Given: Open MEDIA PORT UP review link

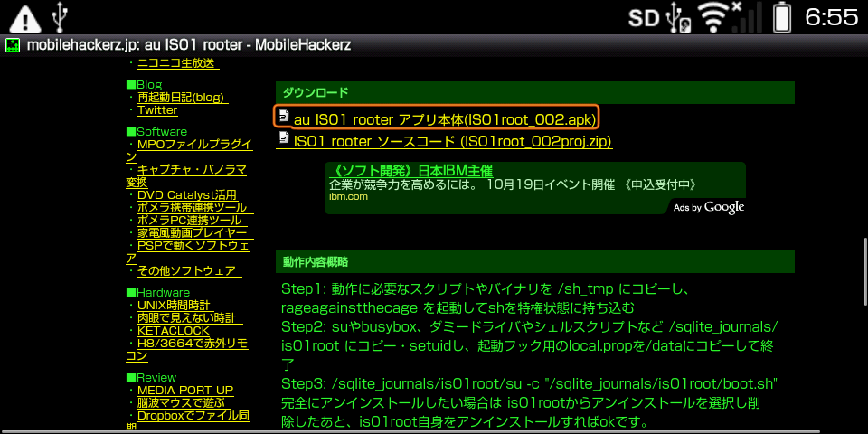Looking at the screenshot, I should click(x=184, y=391).
